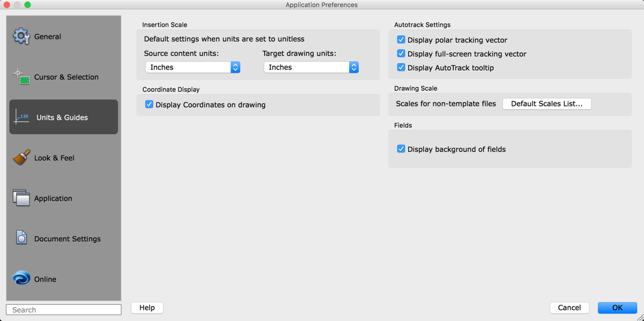This screenshot has width=644, height=321.
Task: Open Source content units dropdown
Action: pyautogui.click(x=193, y=67)
